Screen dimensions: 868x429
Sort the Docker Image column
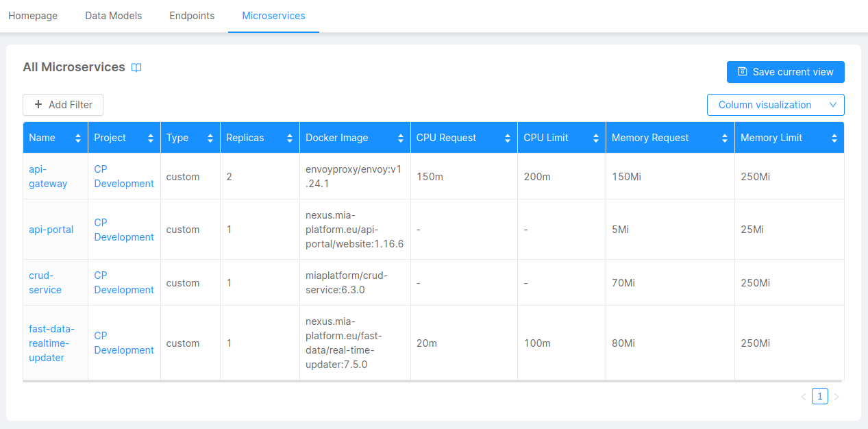coord(401,137)
